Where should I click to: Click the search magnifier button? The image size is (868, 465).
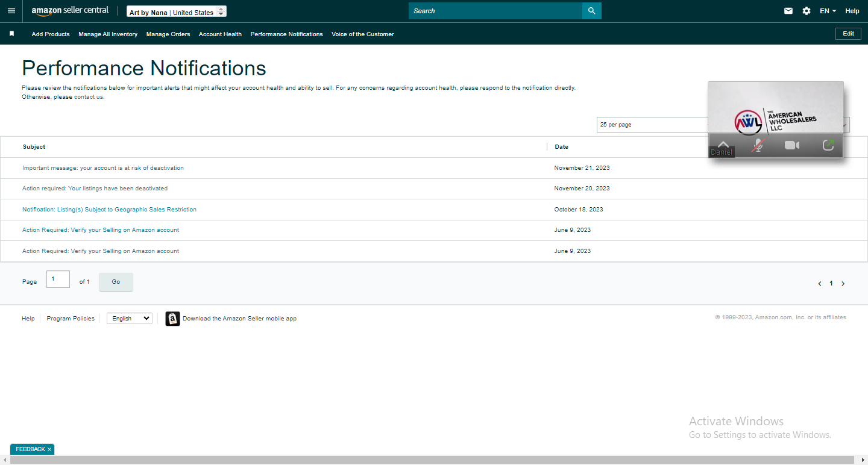pos(592,11)
